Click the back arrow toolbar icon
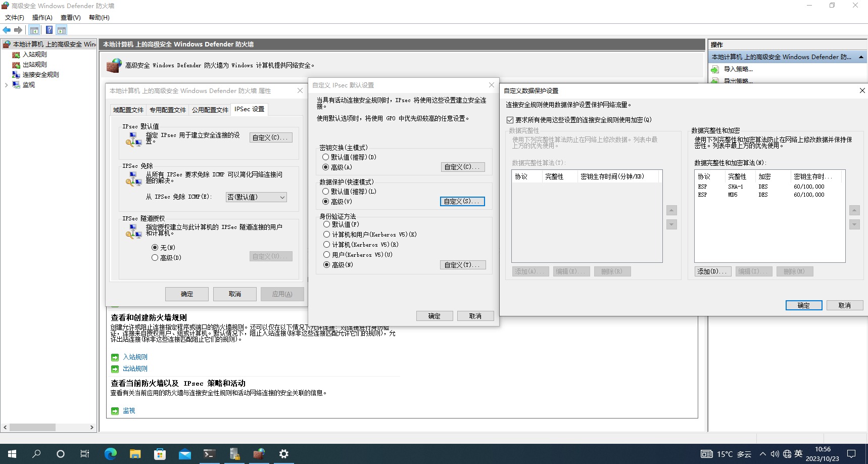This screenshot has width=868, height=464. (x=7, y=30)
